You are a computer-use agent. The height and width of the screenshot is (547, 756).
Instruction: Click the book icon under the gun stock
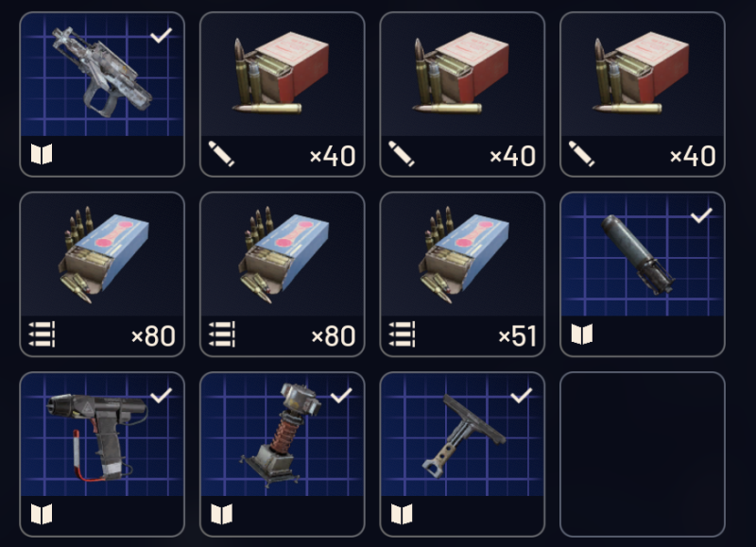coord(402,514)
